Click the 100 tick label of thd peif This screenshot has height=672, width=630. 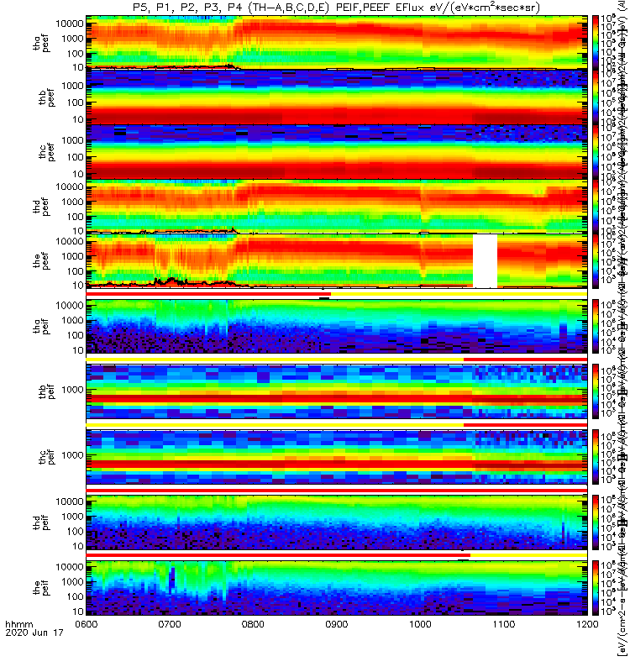(x=76, y=532)
